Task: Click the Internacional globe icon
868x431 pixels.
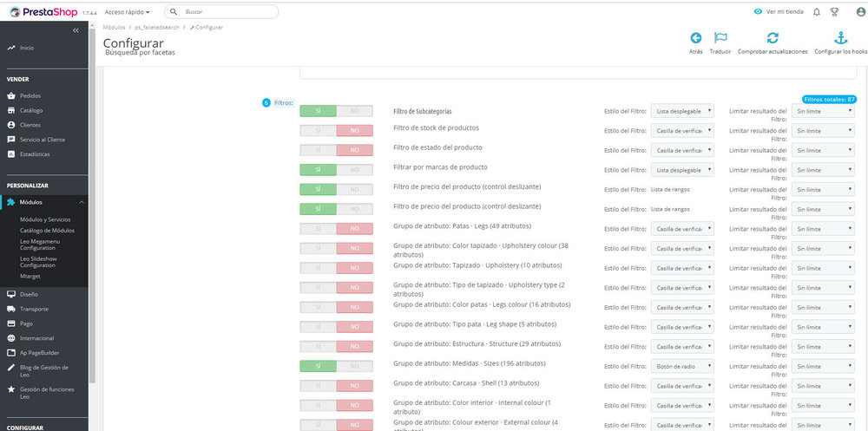Action: tap(11, 338)
